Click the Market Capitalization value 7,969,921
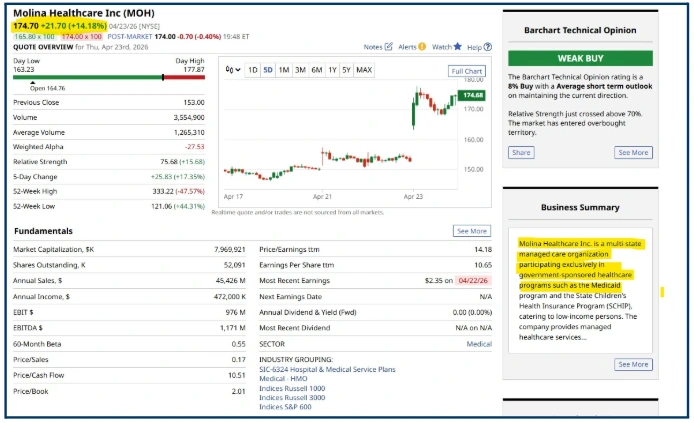Viewport: 694px width, 423px height. coord(230,250)
